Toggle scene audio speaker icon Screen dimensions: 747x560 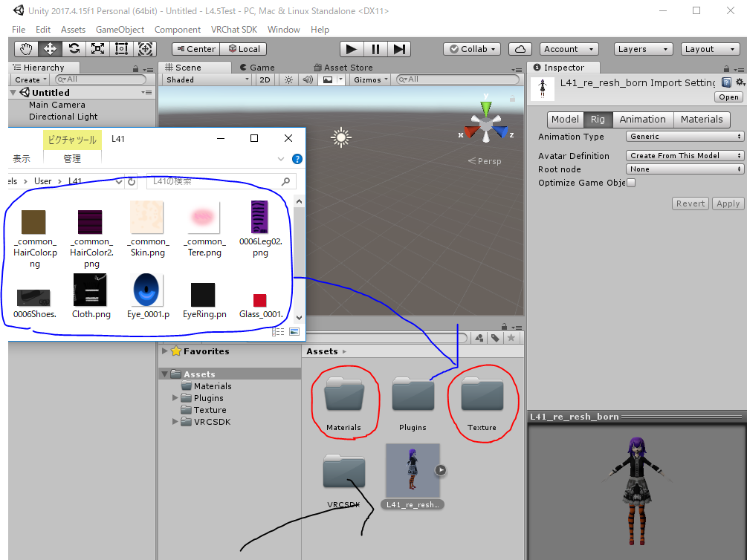click(x=308, y=79)
